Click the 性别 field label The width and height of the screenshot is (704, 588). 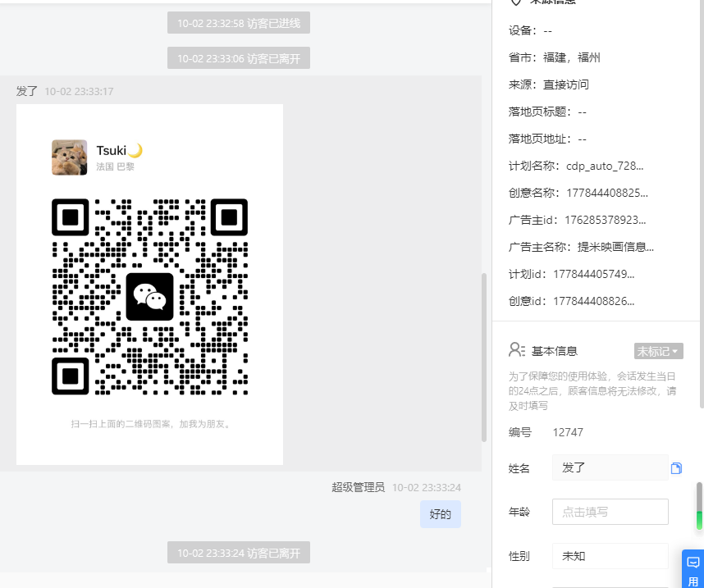click(519, 556)
